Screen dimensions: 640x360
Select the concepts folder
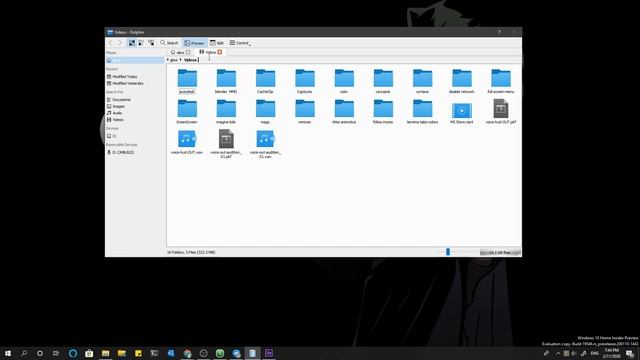pos(383,81)
